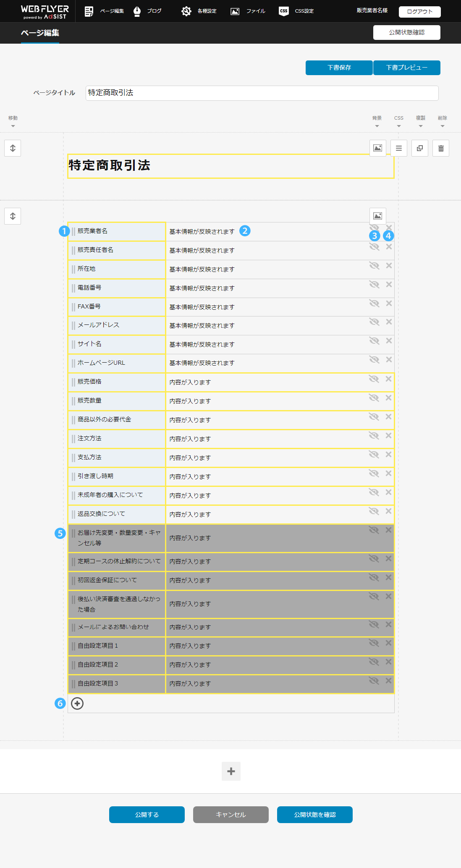Click the move handle of the title block
Image resolution: width=461 pixels, height=868 pixels.
(13, 148)
